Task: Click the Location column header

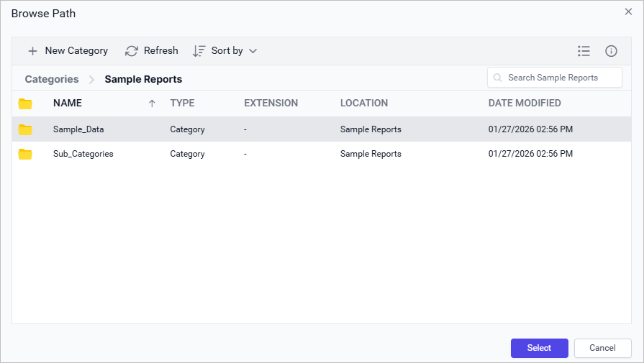Action: (x=364, y=103)
